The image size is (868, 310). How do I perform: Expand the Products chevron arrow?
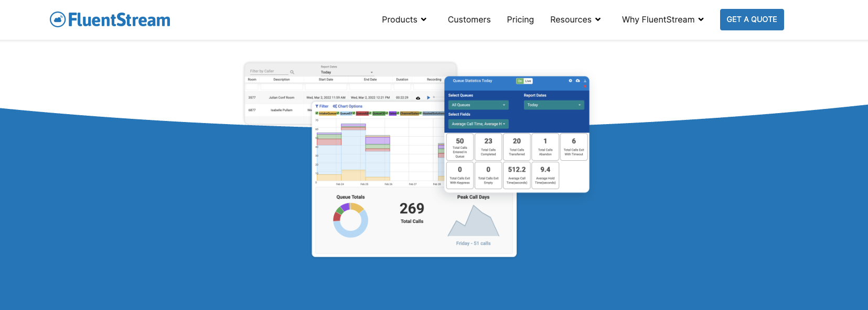pyautogui.click(x=424, y=19)
